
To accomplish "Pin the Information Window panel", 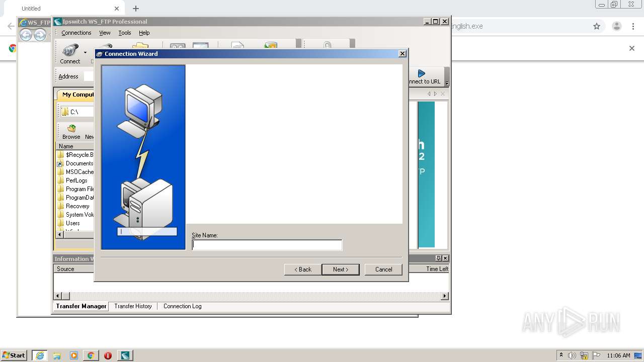I will click(438, 258).
